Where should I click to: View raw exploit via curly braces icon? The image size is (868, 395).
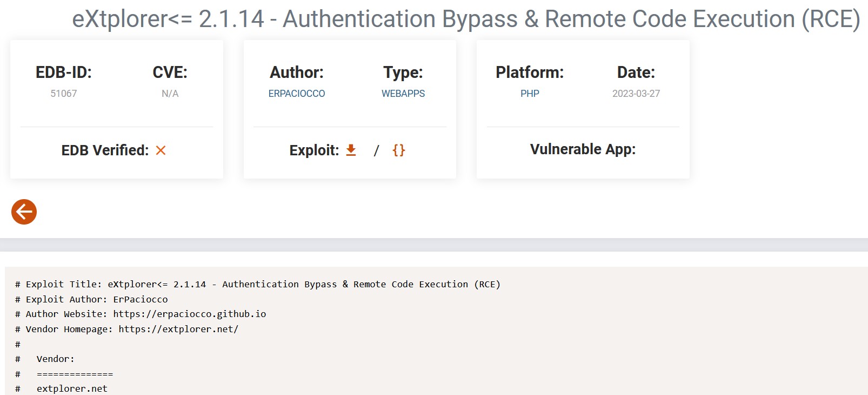[398, 150]
